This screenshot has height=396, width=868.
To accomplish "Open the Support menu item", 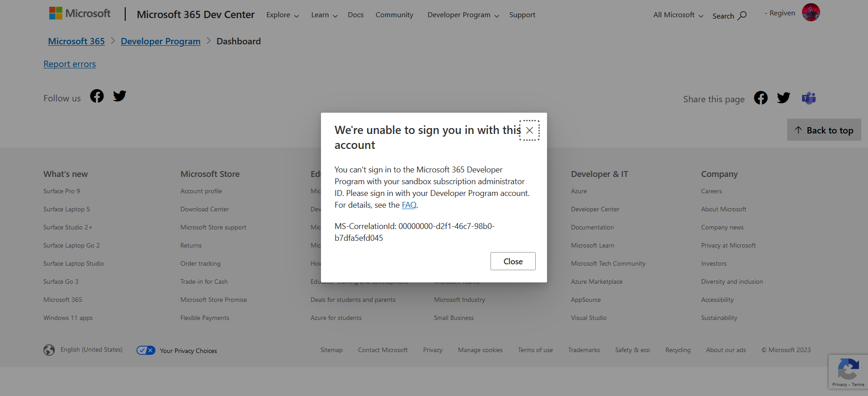I will click(522, 15).
